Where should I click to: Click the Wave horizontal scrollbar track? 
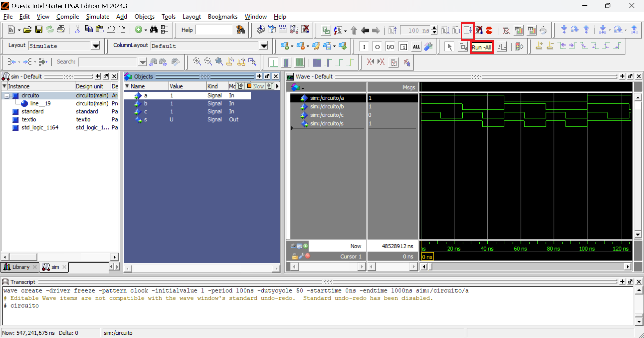(x=527, y=267)
